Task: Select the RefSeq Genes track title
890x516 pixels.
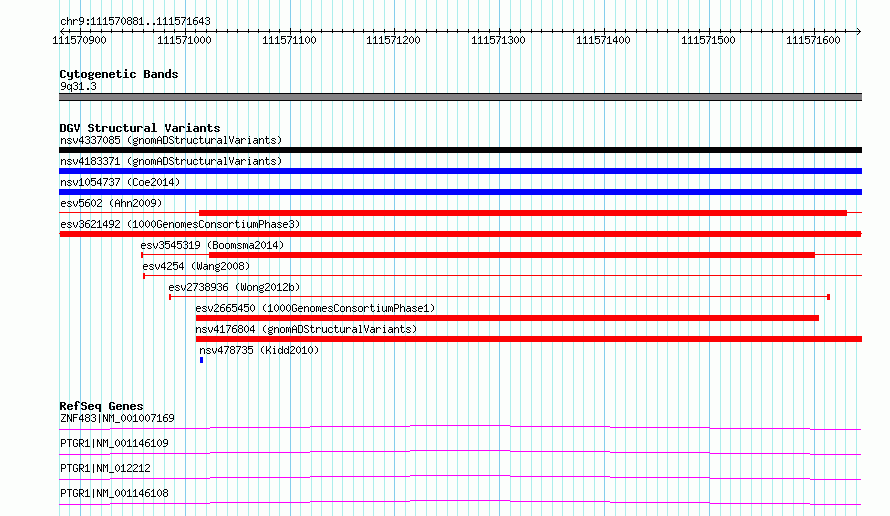Action: (101, 406)
